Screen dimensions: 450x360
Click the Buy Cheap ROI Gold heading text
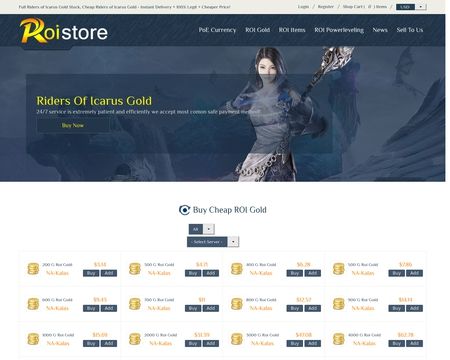(x=230, y=210)
